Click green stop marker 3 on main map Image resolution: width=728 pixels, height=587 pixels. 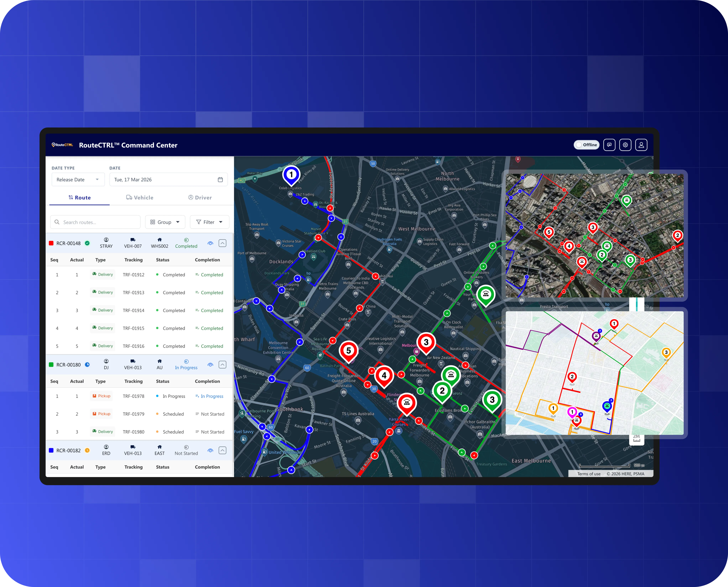[492, 401]
